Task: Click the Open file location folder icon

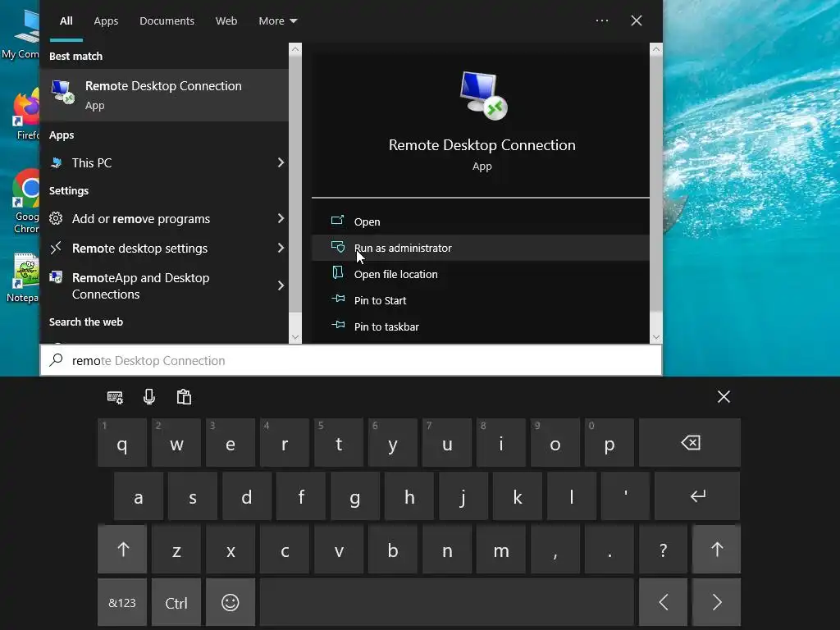Action: coord(337,272)
